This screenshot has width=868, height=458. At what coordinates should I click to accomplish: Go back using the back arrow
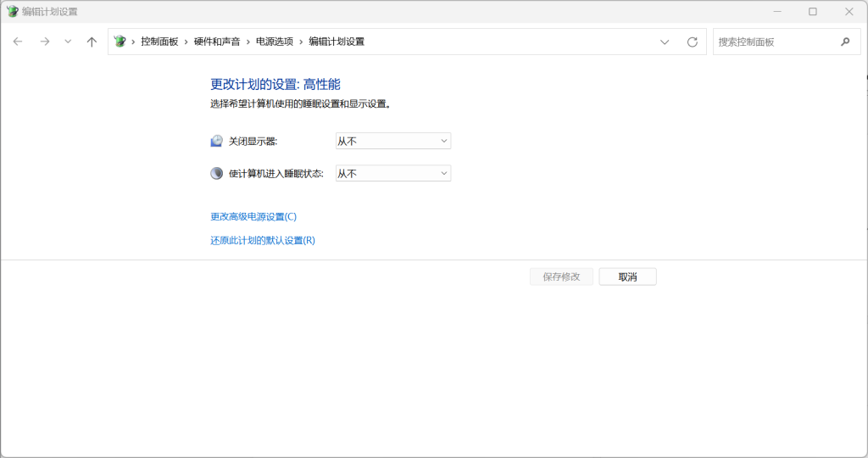(x=18, y=42)
